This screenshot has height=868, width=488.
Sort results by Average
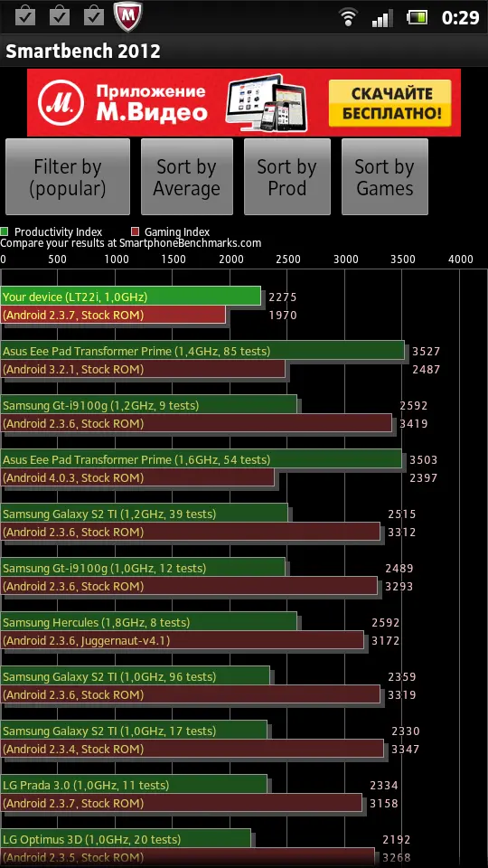point(186,176)
